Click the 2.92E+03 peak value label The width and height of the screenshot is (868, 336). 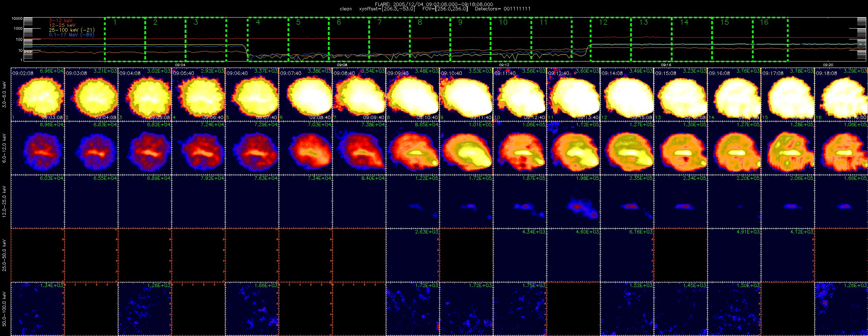click(213, 71)
